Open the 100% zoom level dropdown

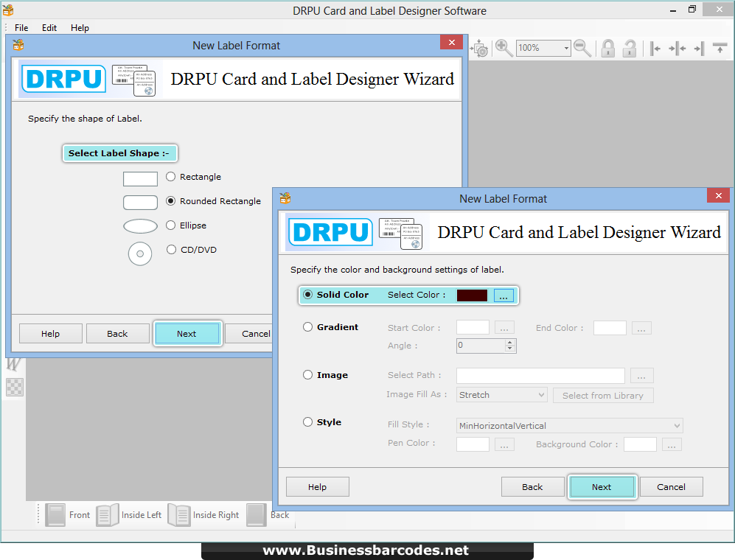click(565, 49)
